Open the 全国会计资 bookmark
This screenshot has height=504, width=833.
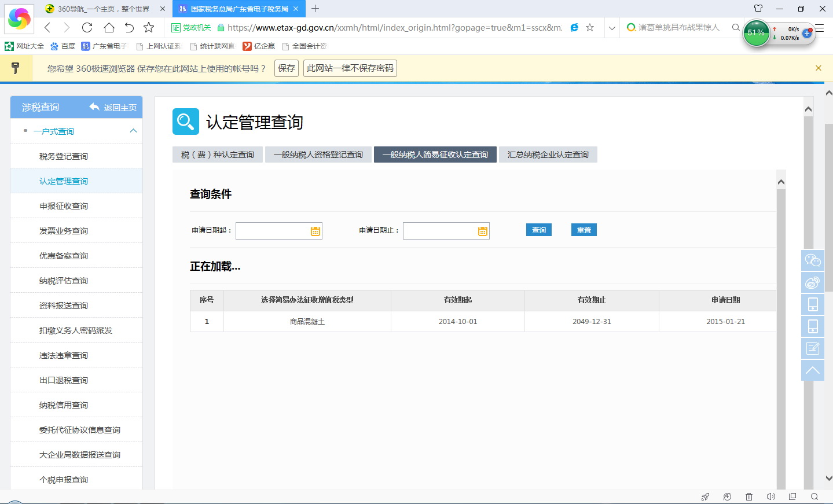304,46
